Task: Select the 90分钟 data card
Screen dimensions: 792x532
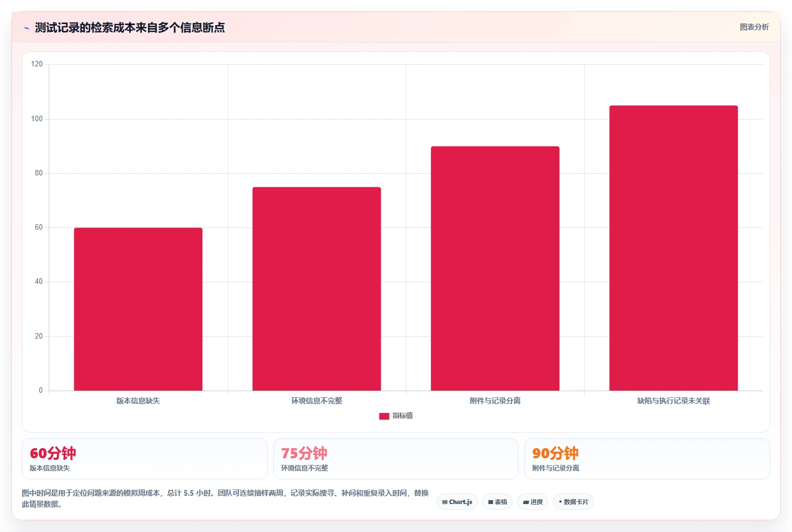Action: coord(647,459)
